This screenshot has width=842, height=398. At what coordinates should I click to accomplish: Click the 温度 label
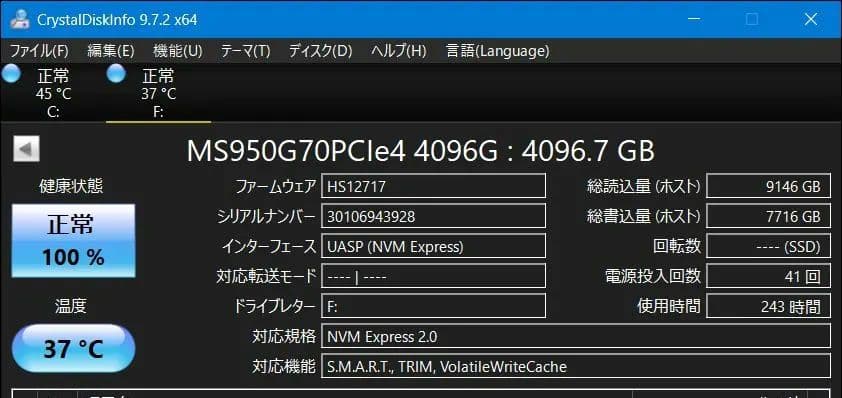[71, 306]
